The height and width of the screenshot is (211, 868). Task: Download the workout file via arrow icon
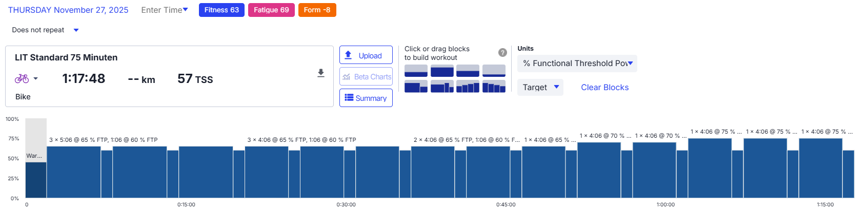click(321, 73)
